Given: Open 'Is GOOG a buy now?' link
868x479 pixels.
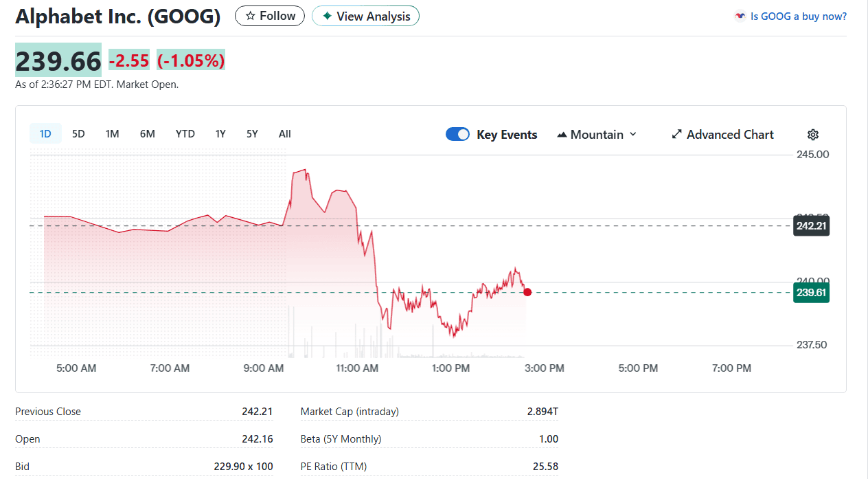Looking at the screenshot, I should coord(799,16).
